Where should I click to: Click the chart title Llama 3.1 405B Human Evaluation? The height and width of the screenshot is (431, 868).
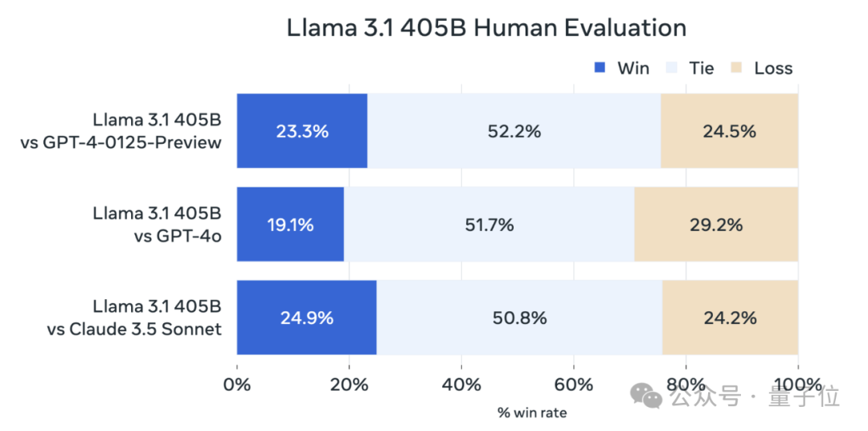(486, 28)
